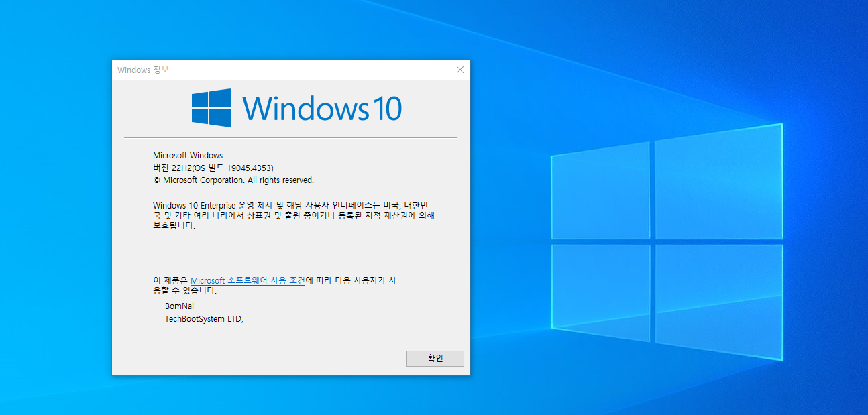Click the 확인 button
This screenshot has height=415, width=868.
pos(435,359)
